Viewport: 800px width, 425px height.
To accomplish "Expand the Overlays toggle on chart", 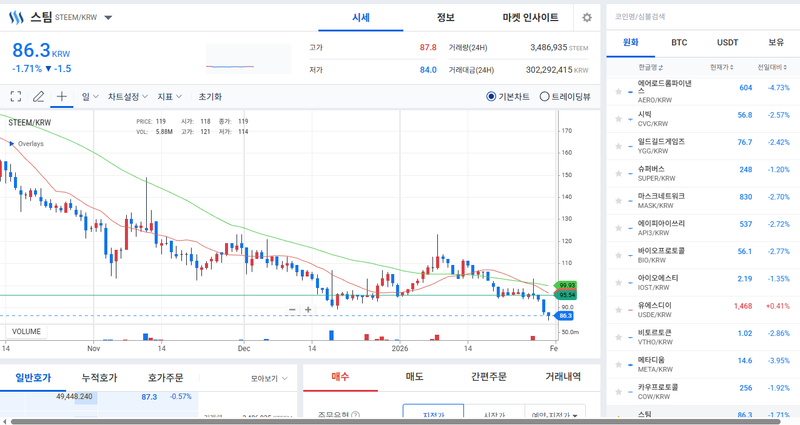I will 12,143.
